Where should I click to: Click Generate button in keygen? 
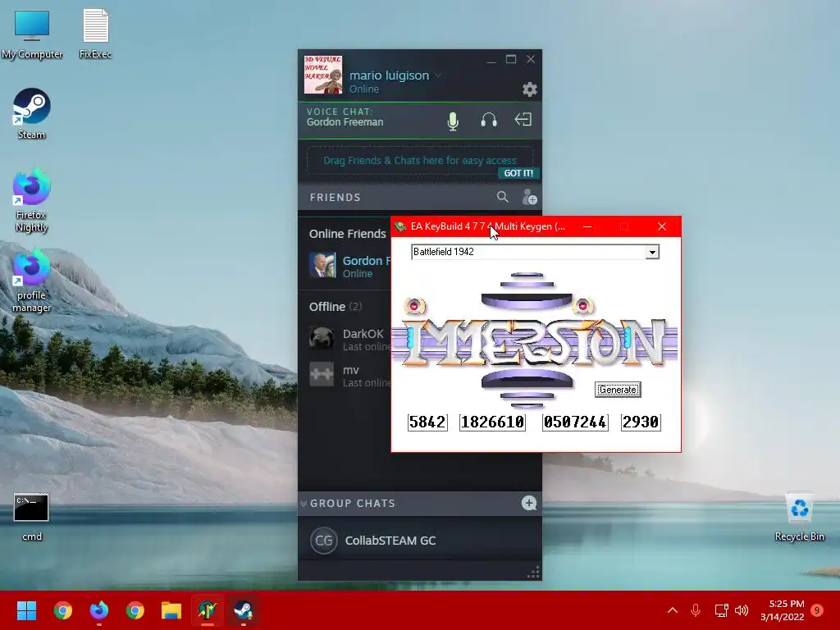618,390
